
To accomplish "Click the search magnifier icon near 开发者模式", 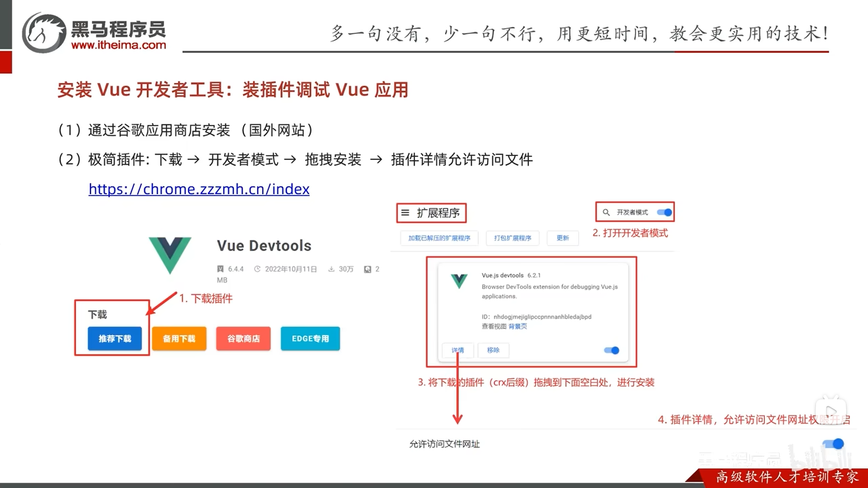I will [606, 212].
